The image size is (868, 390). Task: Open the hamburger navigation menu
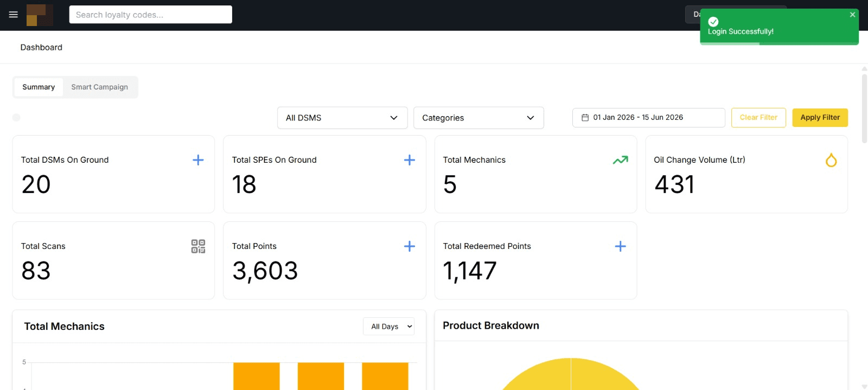[14, 15]
